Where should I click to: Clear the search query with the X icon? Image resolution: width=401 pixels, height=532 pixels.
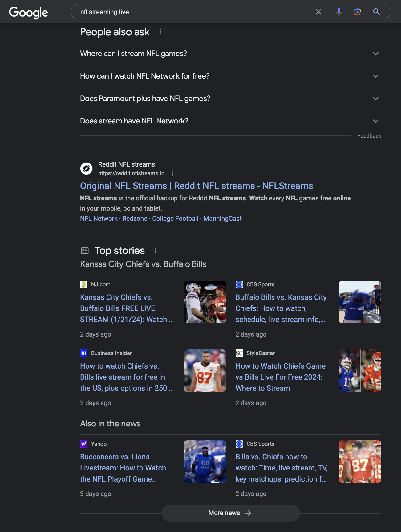318,12
